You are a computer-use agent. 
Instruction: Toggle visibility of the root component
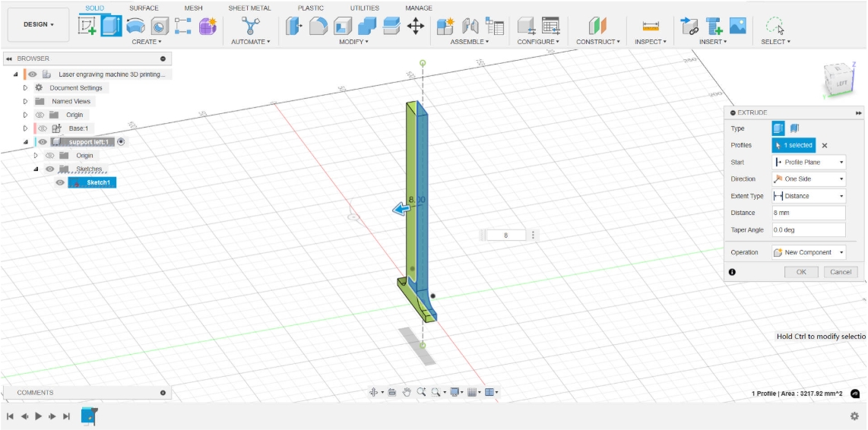tap(33, 74)
